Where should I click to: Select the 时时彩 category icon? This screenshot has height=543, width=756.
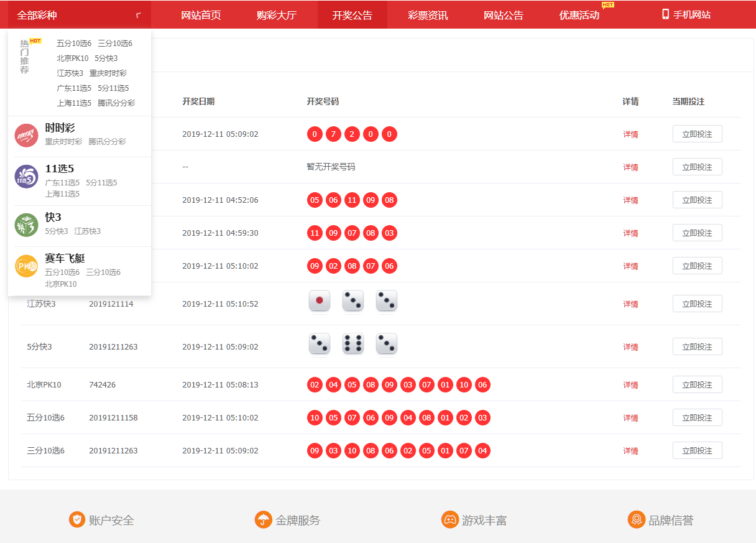[x=25, y=136]
